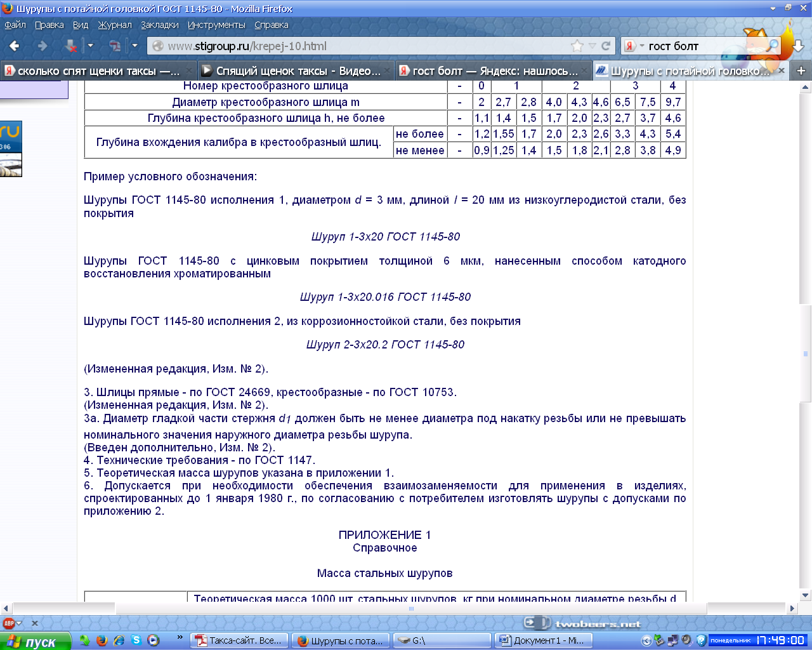Click the search magnifier icon

(773, 46)
